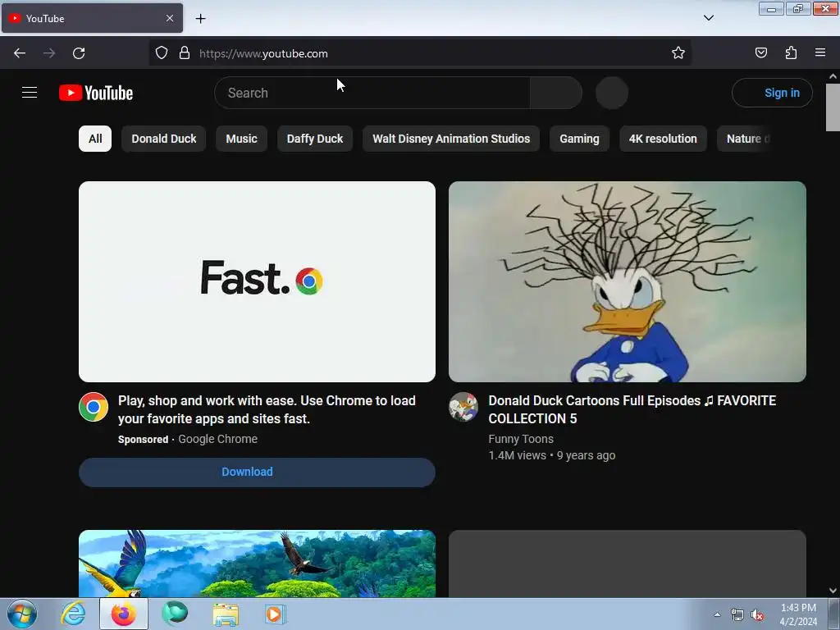The width and height of the screenshot is (840, 630).
Task: Open the Windows Start menu
Action: pyautogui.click(x=22, y=614)
